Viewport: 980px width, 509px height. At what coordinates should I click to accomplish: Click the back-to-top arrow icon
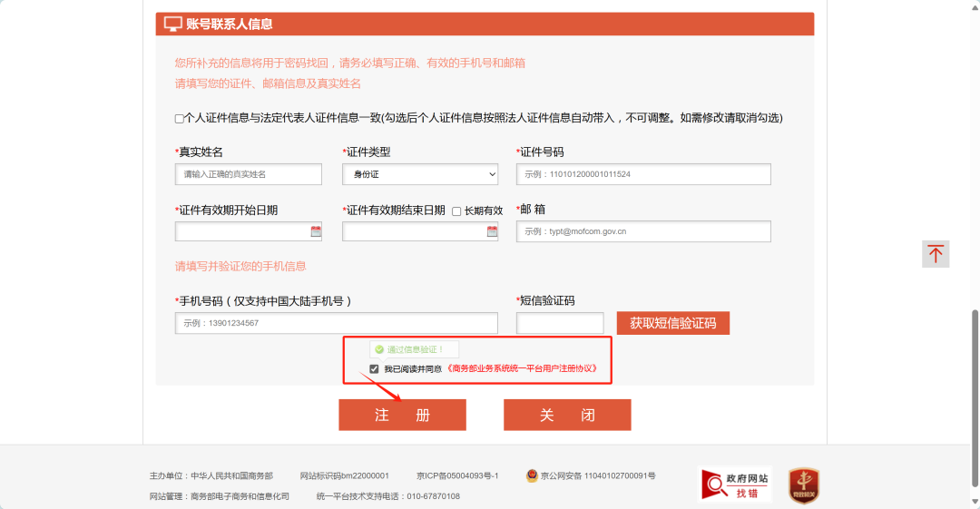click(935, 254)
